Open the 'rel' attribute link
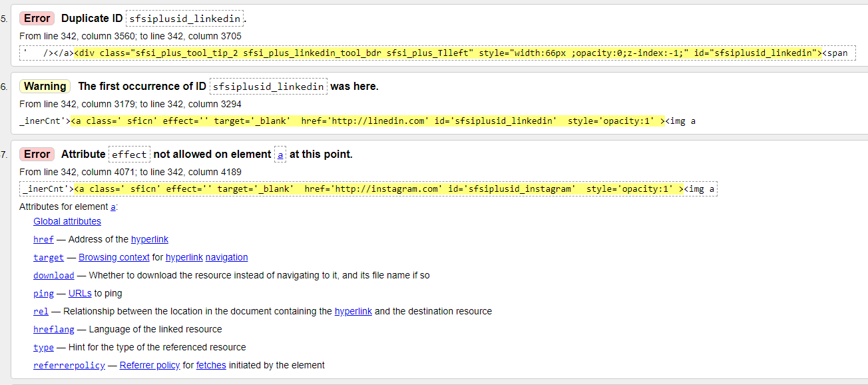This screenshot has width=868, height=385. point(41,311)
